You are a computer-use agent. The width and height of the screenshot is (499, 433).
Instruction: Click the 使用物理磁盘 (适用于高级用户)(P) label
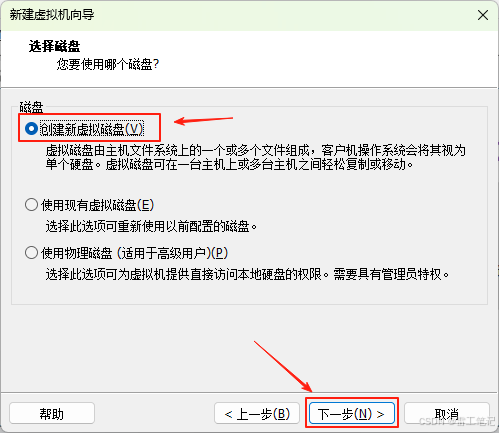click(x=134, y=253)
